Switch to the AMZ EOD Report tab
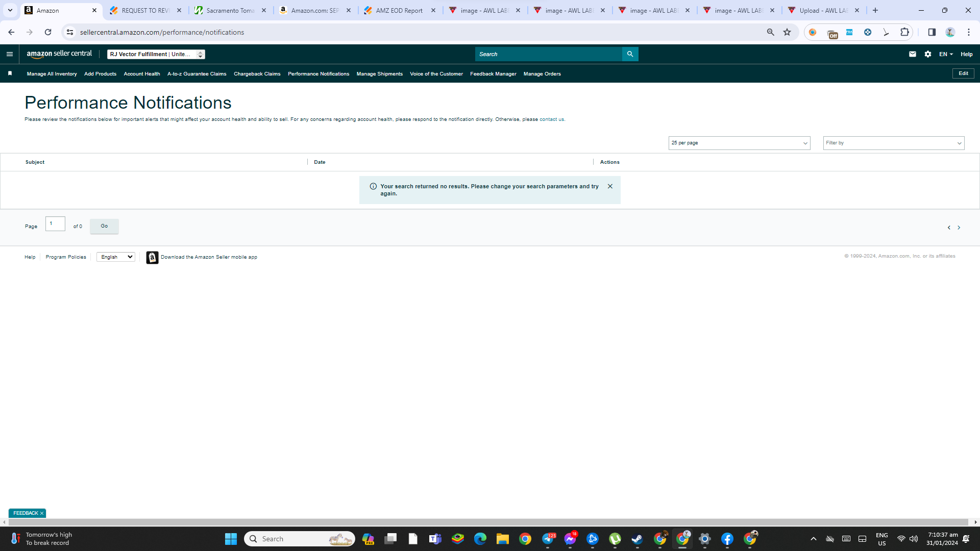Screen dimensions: 980x551 click(x=399, y=10)
